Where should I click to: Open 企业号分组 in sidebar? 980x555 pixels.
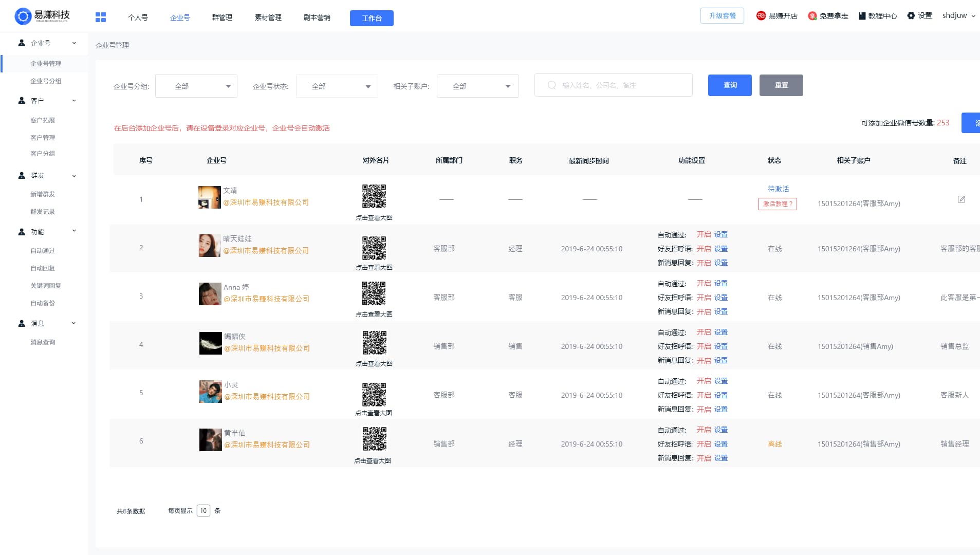click(46, 81)
